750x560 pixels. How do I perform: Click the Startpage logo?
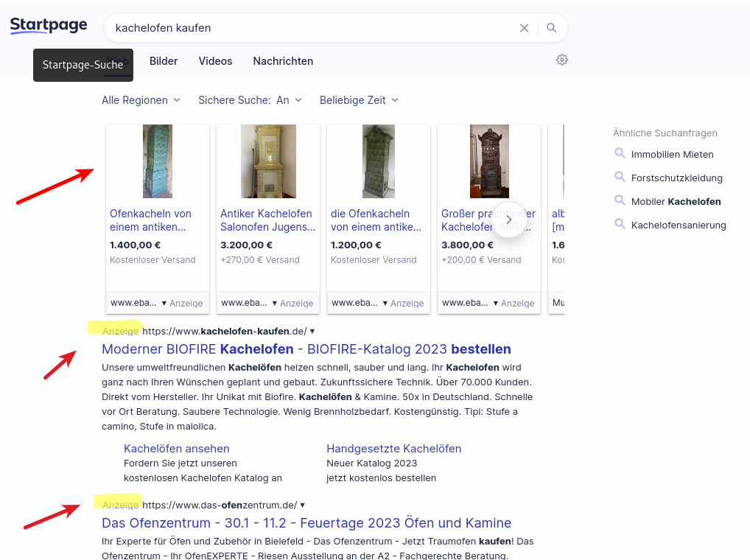(x=49, y=25)
